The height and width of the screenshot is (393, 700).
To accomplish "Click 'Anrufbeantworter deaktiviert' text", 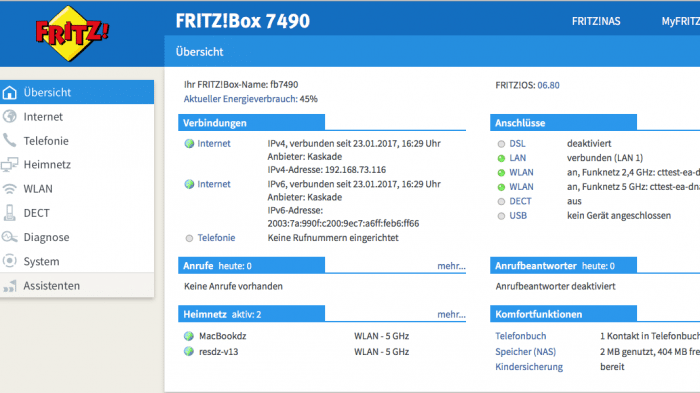I will click(555, 286).
